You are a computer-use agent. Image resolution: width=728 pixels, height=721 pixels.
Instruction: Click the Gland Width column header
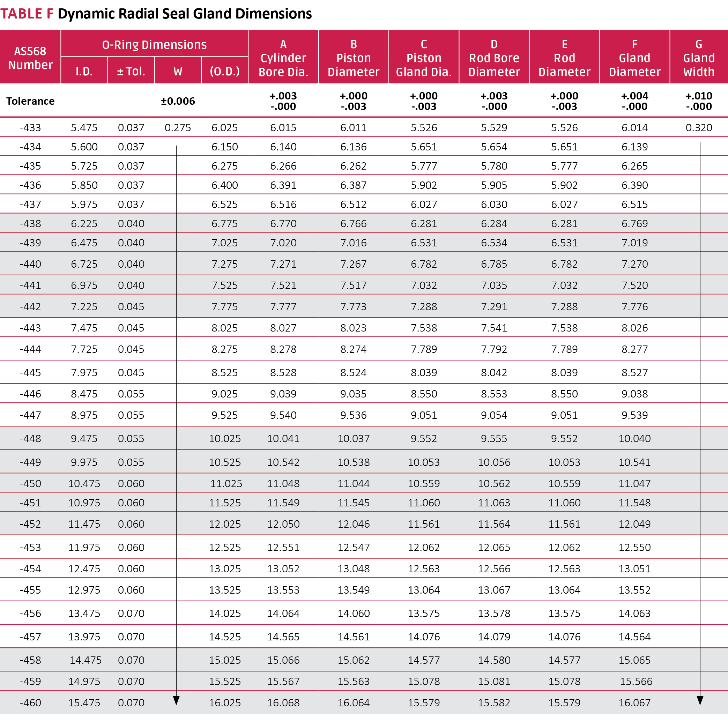point(699,58)
